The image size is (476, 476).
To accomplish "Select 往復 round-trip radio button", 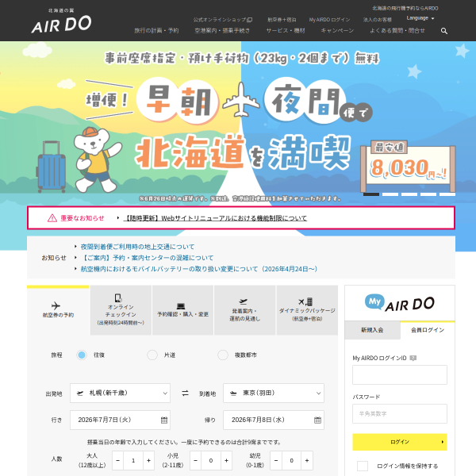I will coord(82,355).
